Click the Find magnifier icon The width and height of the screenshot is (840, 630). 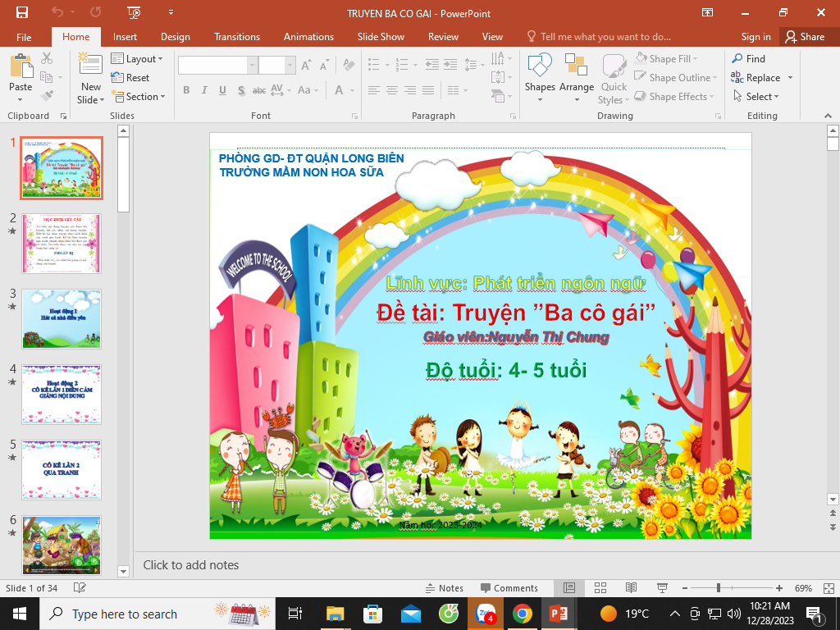click(x=737, y=58)
